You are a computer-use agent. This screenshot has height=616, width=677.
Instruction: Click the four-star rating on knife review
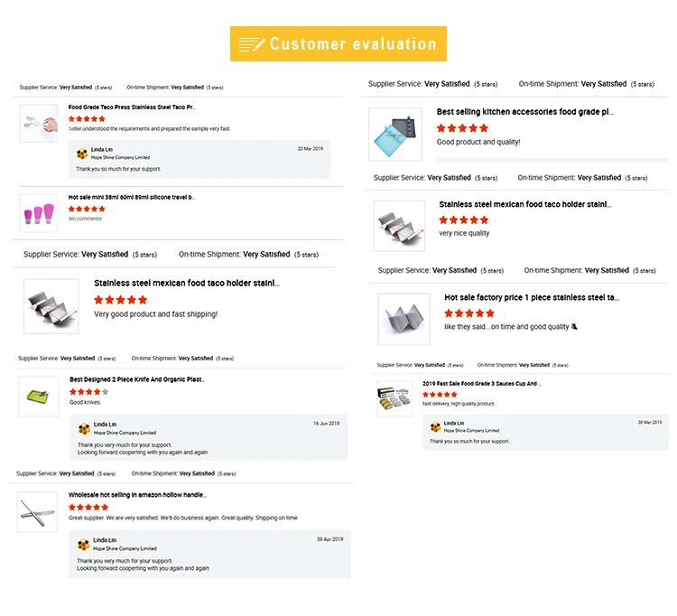click(88, 392)
